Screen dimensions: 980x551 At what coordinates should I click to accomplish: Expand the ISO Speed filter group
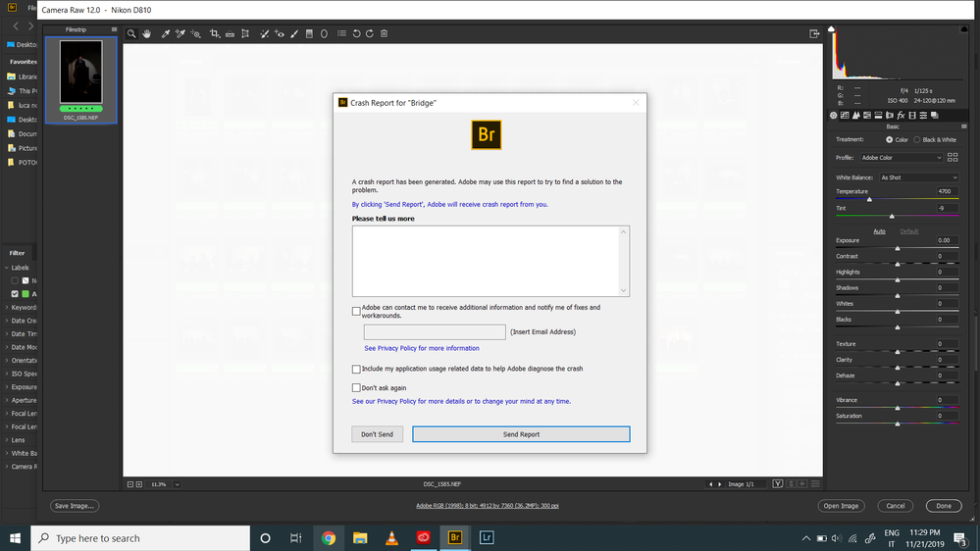click(7, 374)
